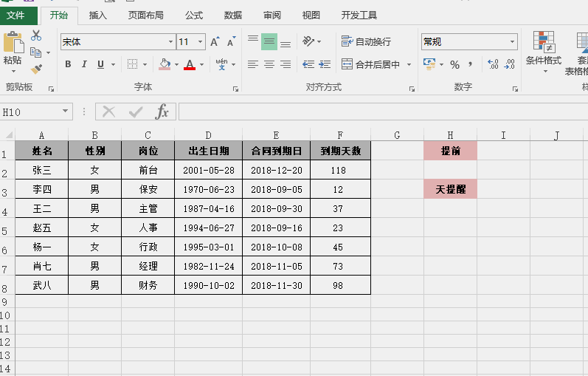Switch to the 数据 Data tab

coord(233,16)
